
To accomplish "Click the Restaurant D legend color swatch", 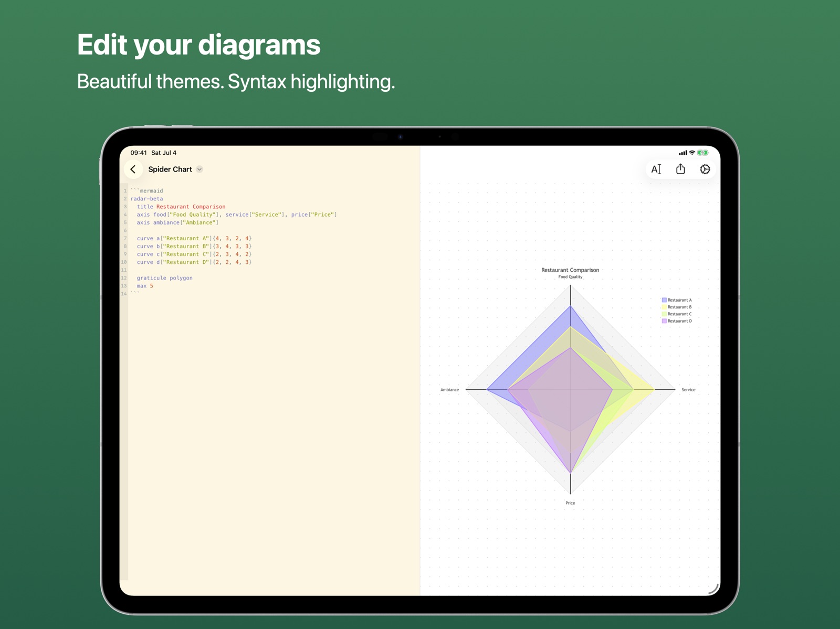I will click(x=664, y=321).
